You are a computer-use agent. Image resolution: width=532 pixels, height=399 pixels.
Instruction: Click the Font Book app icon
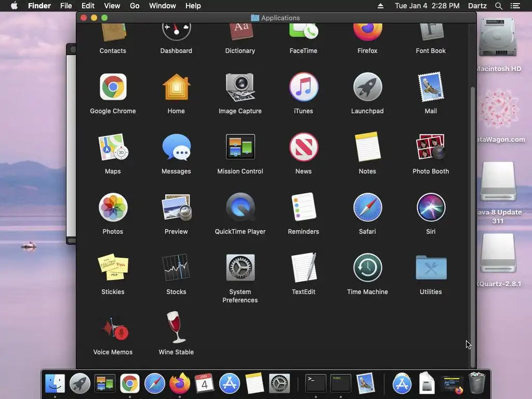coord(431,32)
